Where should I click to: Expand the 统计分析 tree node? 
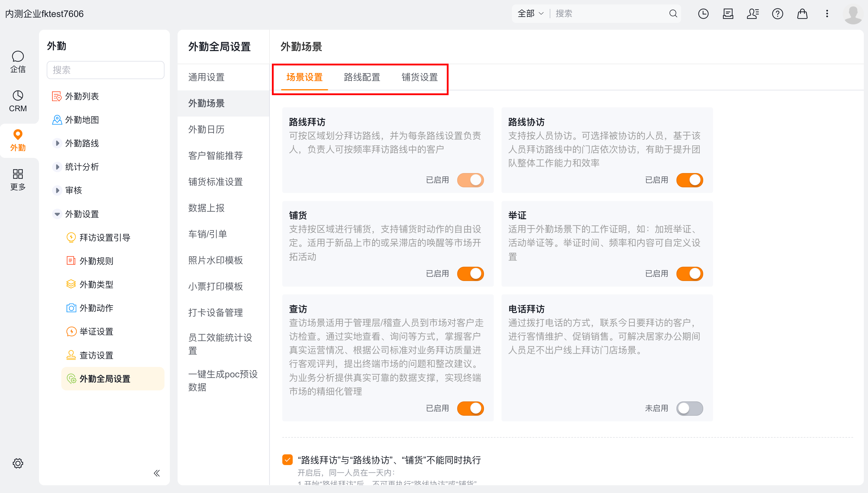[57, 167]
